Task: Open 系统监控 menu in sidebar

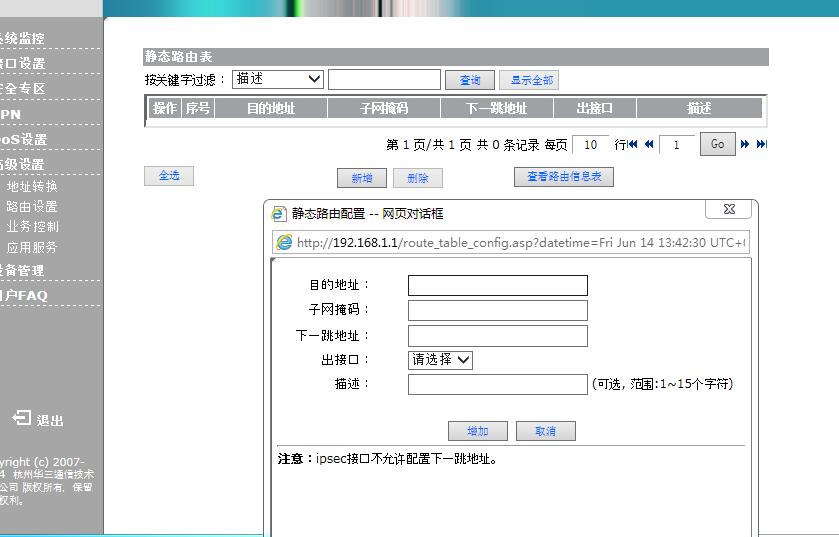Action: 22,39
